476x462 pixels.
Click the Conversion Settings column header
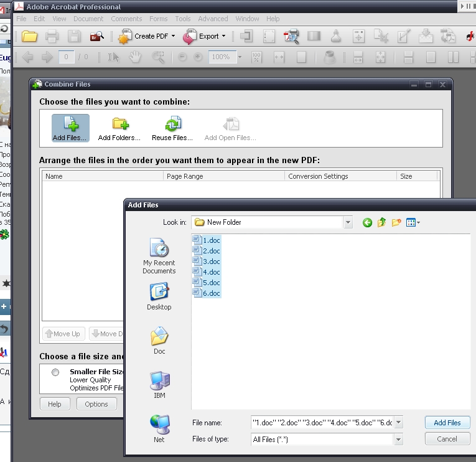click(340, 176)
